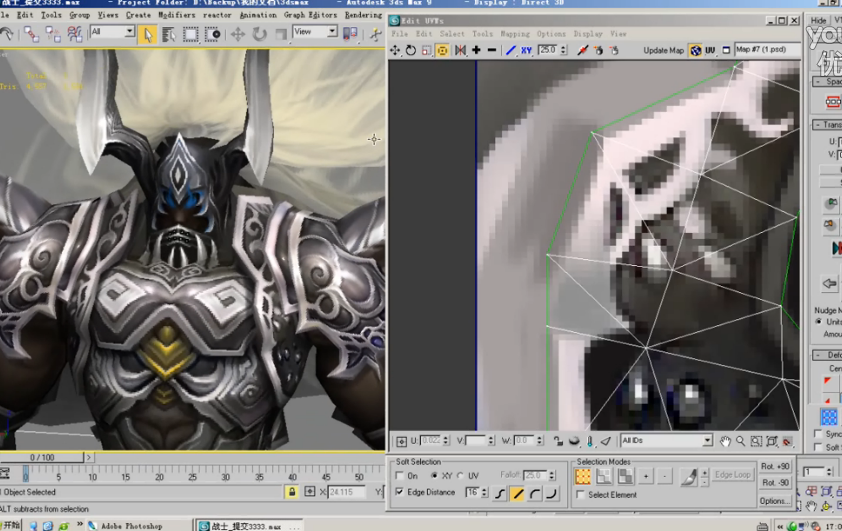Click the Break vertices icon in UV toolbar

tap(583, 50)
